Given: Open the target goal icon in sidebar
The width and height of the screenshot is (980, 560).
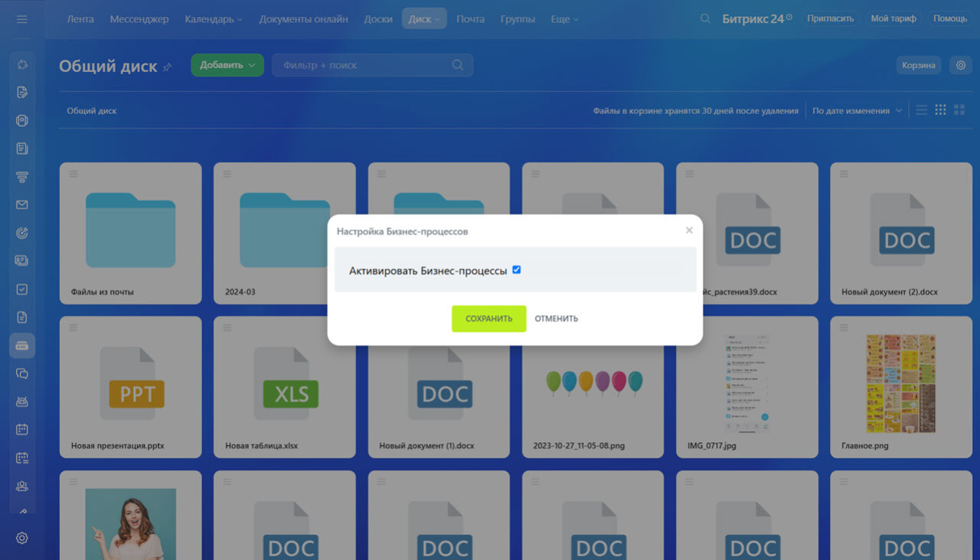Looking at the screenshot, I should coord(22,233).
